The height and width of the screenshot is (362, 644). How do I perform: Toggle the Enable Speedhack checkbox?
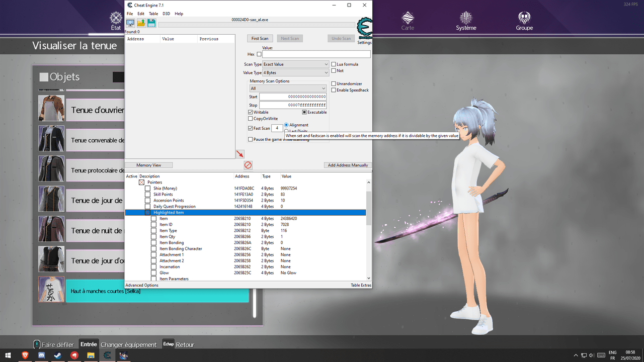(x=334, y=90)
